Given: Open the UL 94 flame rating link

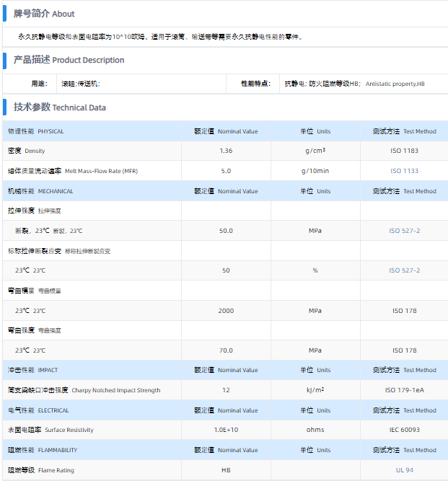Looking at the screenshot, I should [404, 470].
